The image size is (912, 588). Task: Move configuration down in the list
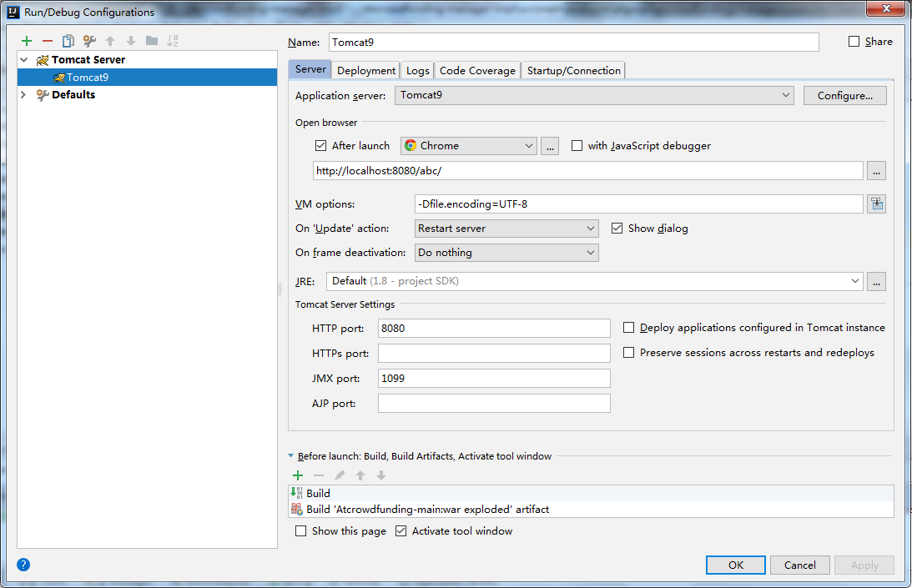131,41
